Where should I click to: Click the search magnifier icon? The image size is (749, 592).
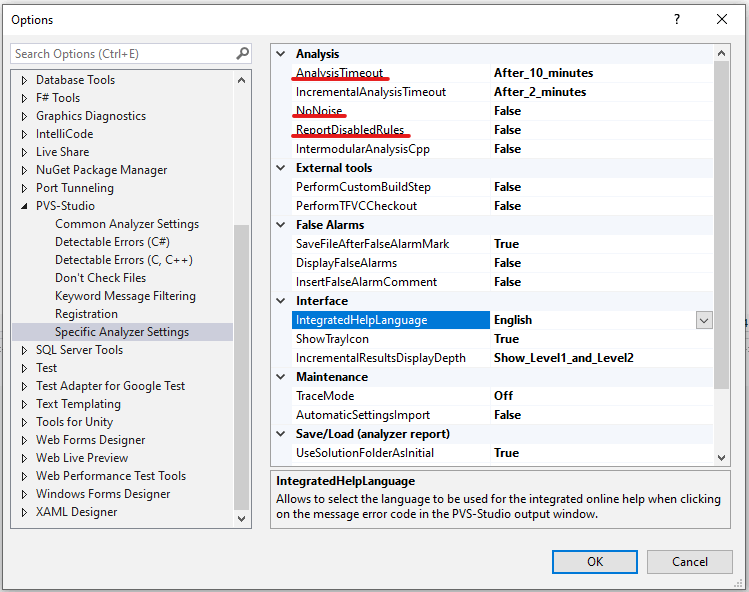tap(242, 54)
